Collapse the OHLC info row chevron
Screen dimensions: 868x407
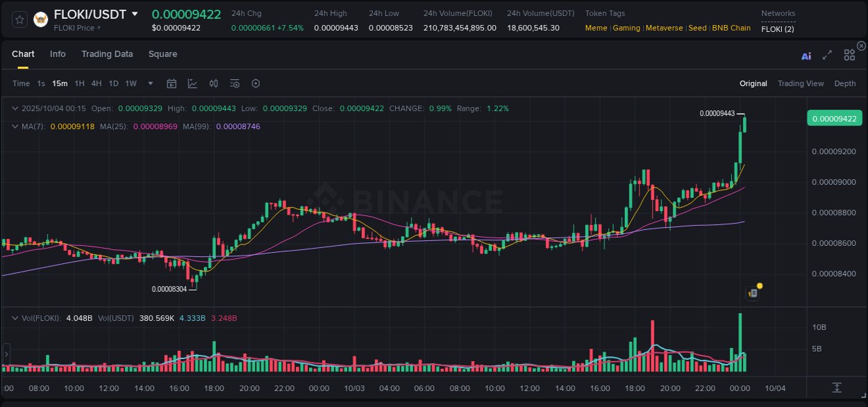pyautogui.click(x=15, y=108)
